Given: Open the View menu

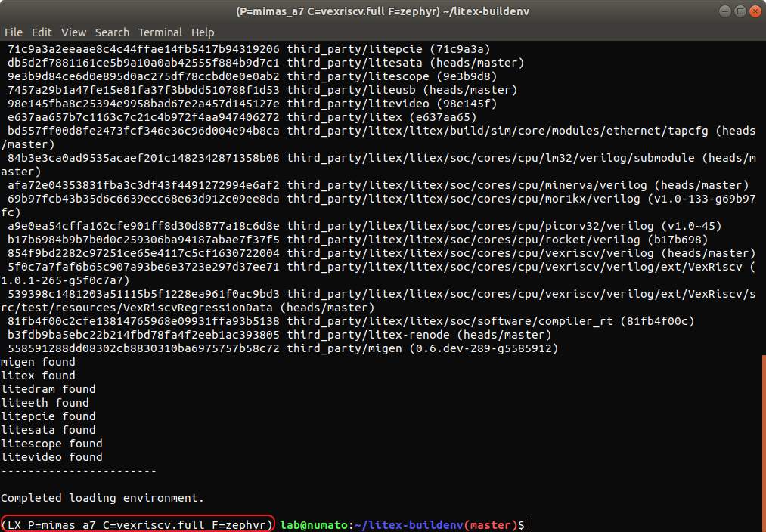Looking at the screenshot, I should click(x=73, y=32).
